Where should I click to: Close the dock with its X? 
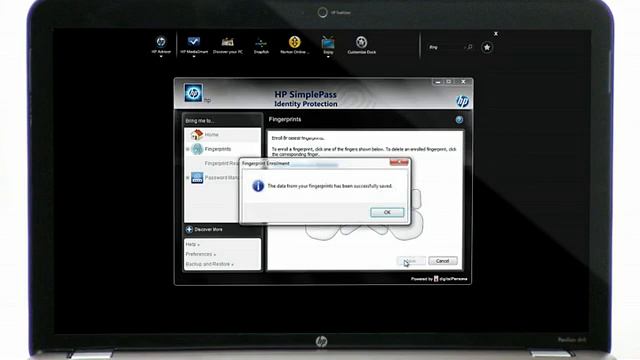496,34
